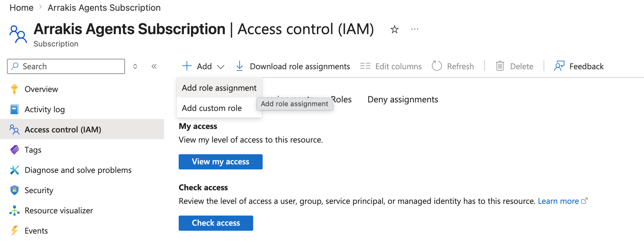Click the Edit columns label
This screenshot has height=244, width=644.
tap(398, 66)
